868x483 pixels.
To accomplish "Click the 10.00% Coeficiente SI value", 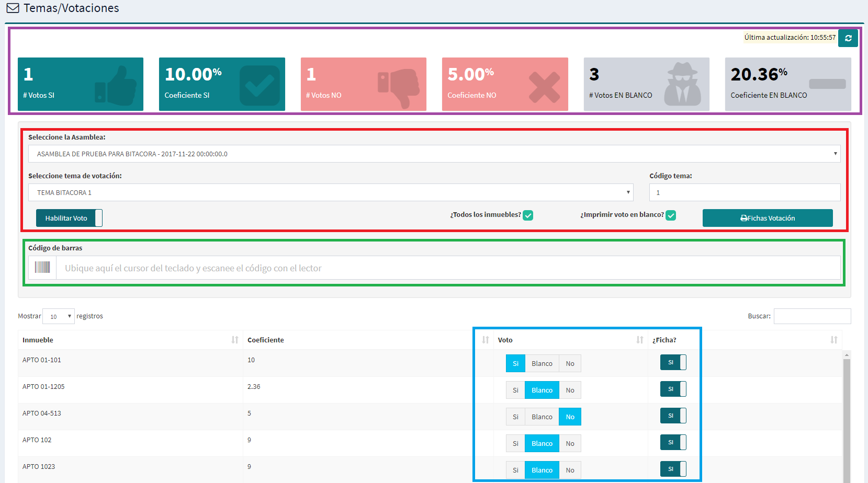I will (193, 74).
